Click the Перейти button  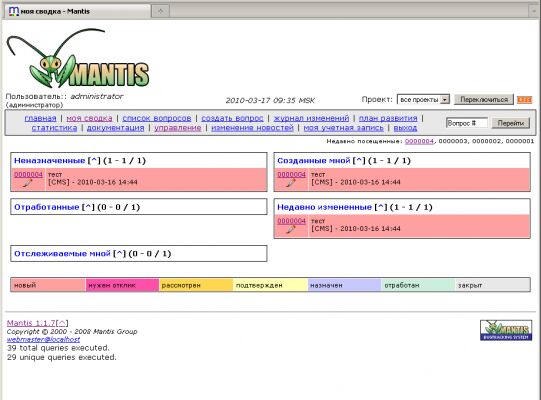511,123
